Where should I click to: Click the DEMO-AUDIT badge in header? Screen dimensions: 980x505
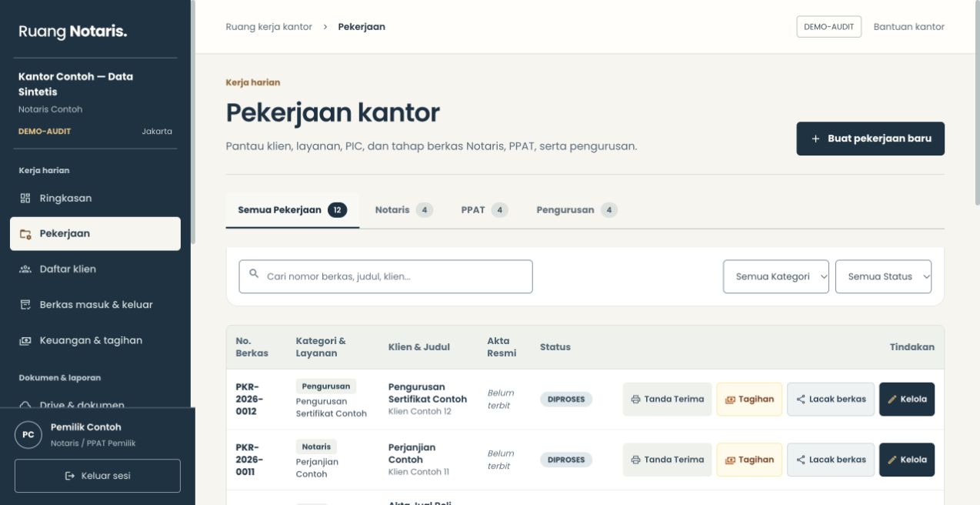click(x=828, y=27)
